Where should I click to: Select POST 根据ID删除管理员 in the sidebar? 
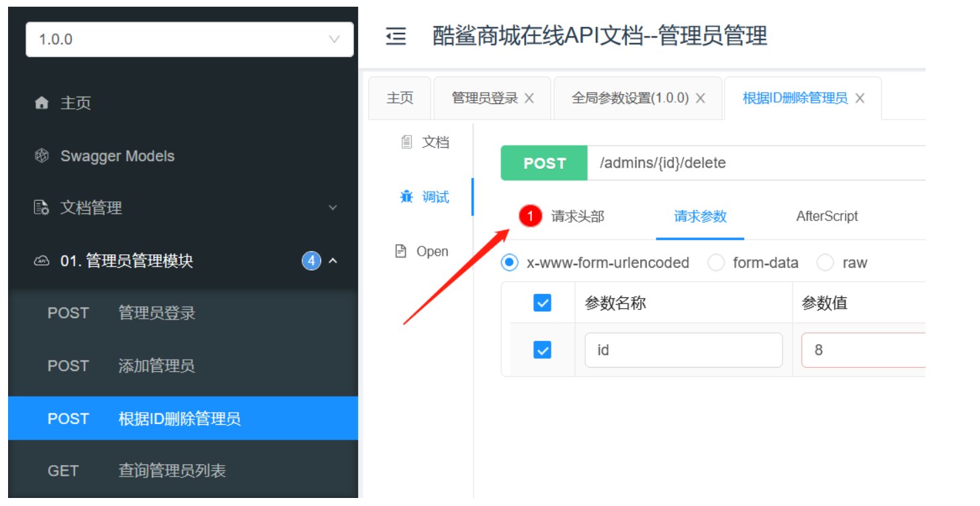click(183, 418)
